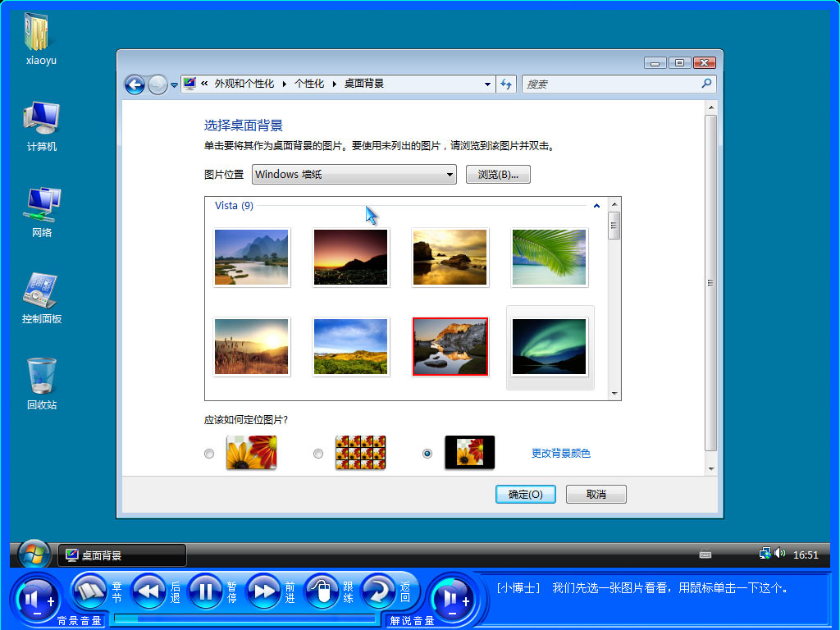Select the mountain river wallpaper thumbnail
Image resolution: width=840 pixels, height=630 pixels.
252,258
